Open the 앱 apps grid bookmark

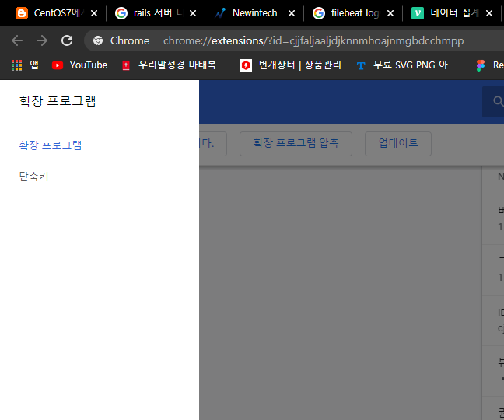pyautogui.click(x=25, y=65)
